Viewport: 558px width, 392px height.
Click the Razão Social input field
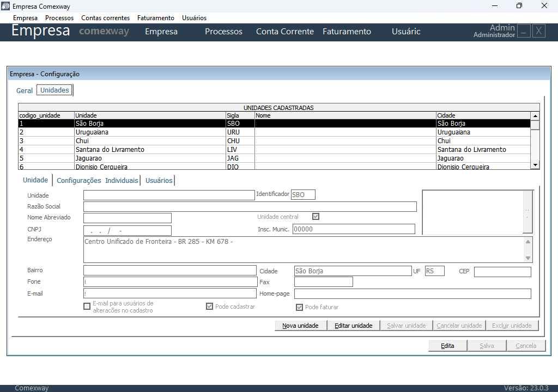pyautogui.click(x=250, y=206)
